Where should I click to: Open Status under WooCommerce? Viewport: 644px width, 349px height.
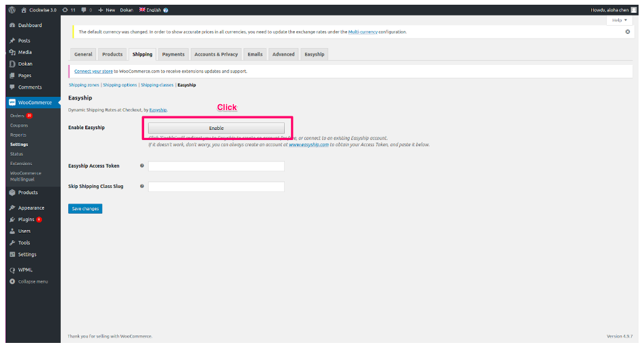coord(17,154)
